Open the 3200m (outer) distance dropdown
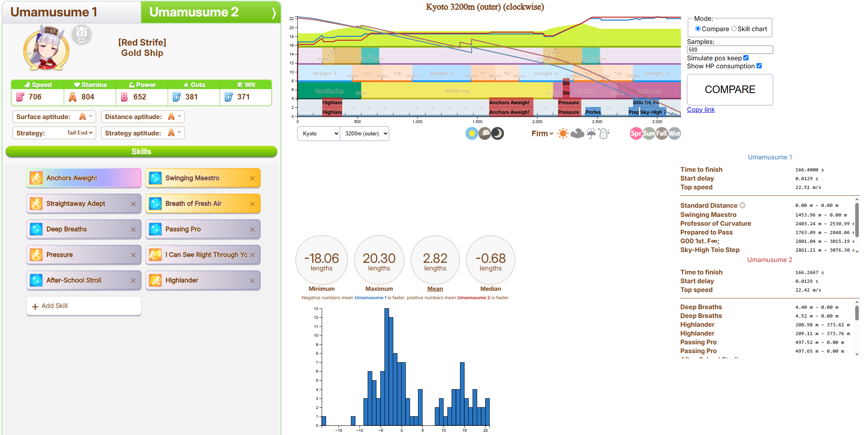868x435 pixels. (x=364, y=133)
